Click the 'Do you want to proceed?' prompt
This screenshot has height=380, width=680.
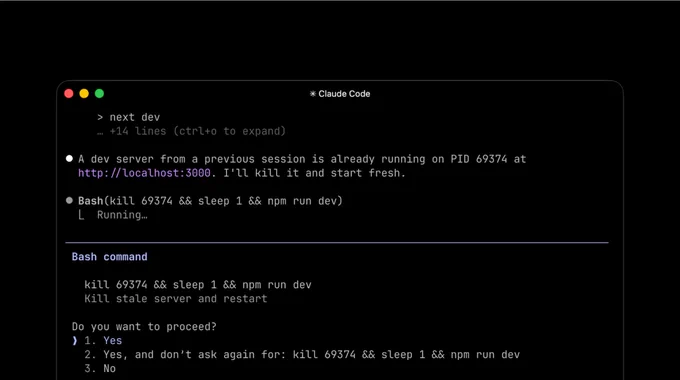tap(144, 327)
